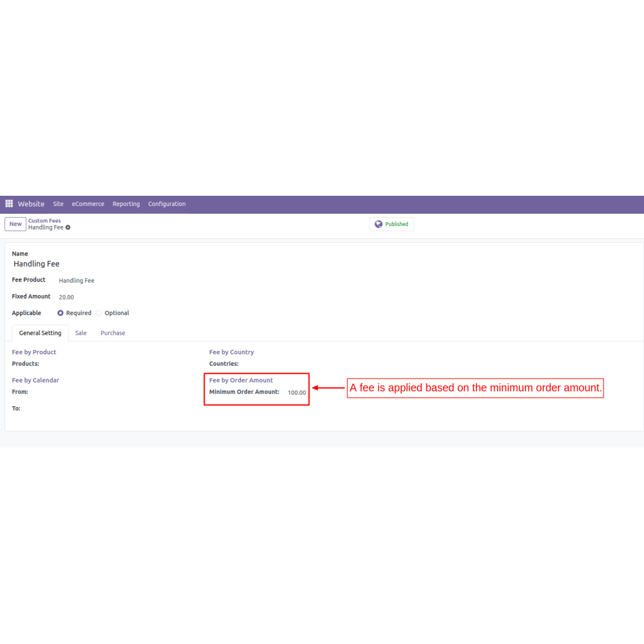Switch to the Sale tab
644x644 pixels.
click(x=80, y=333)
